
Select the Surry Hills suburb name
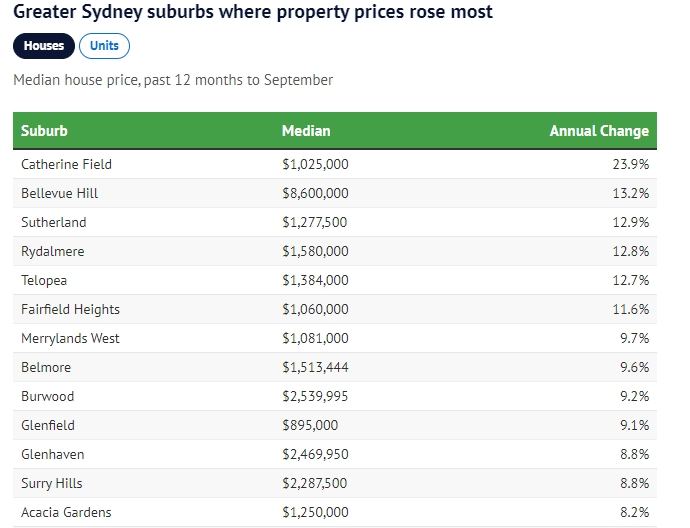coord(52,483)
